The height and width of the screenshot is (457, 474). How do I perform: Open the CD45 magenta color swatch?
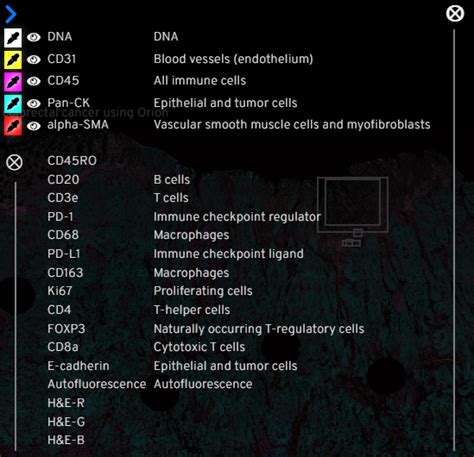tap(13, 82)
